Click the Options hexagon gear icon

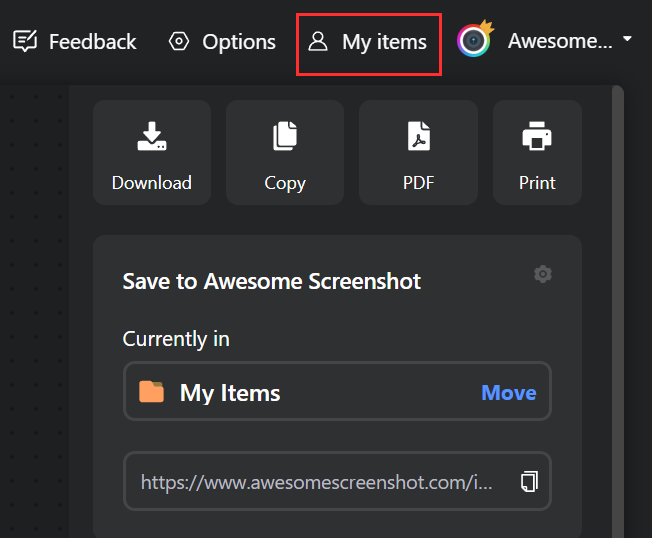[x=179, y=42]
